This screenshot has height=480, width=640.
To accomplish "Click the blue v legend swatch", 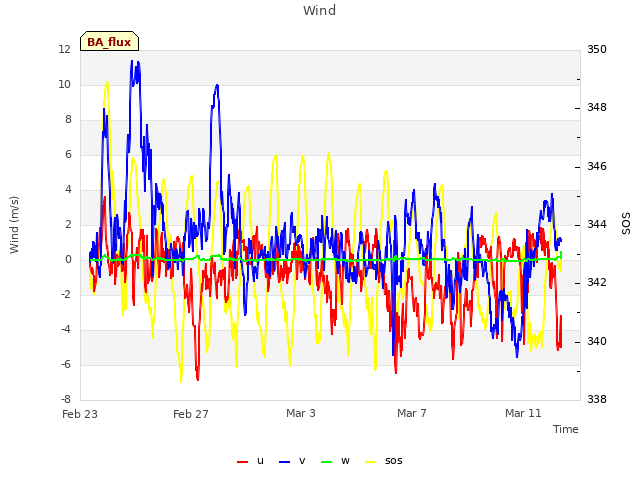I will click(x=284, y=462).
